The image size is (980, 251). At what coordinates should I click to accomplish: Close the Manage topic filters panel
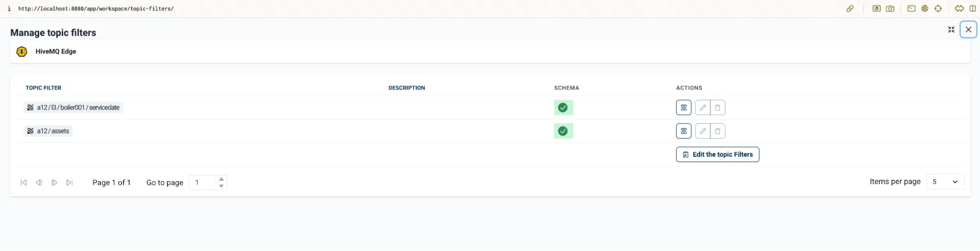tap(968, 29)
